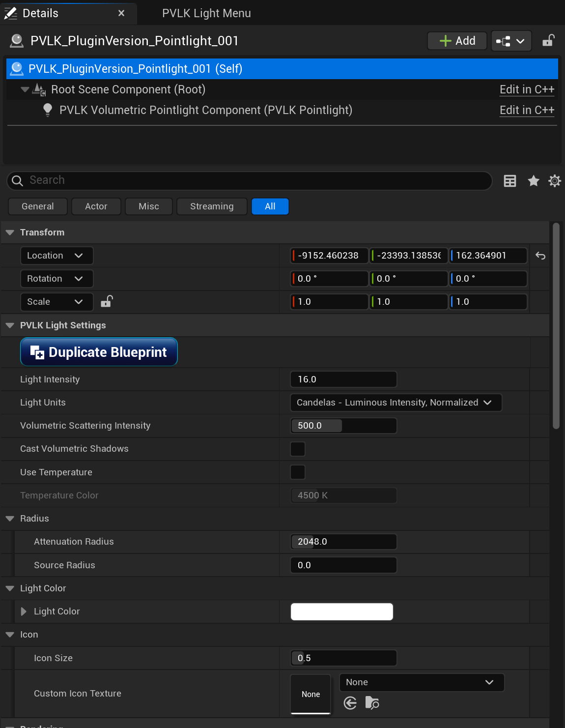Edit the Scale Y value field
The width and height of the screenshot is (565, 728).
click(x=409, y=302)
